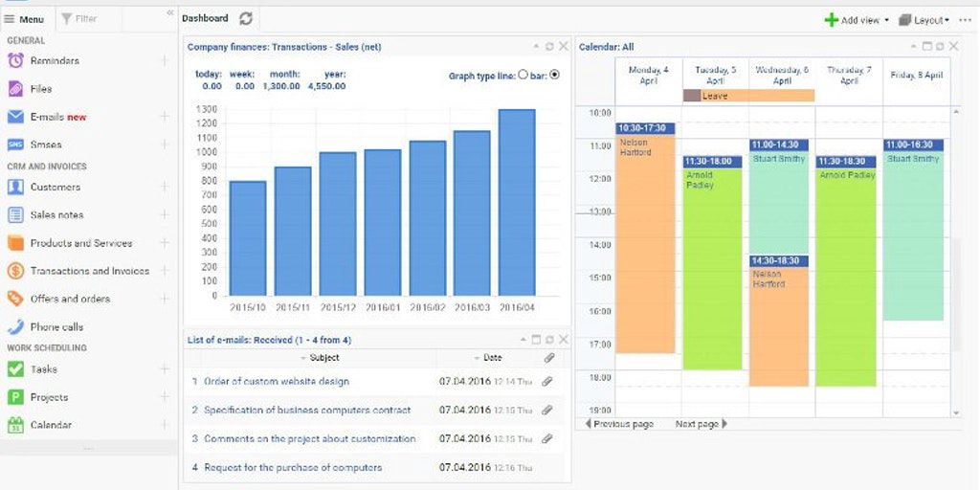
Task: Click the dashboard refresh icon
Action: (x=246, y=18)
